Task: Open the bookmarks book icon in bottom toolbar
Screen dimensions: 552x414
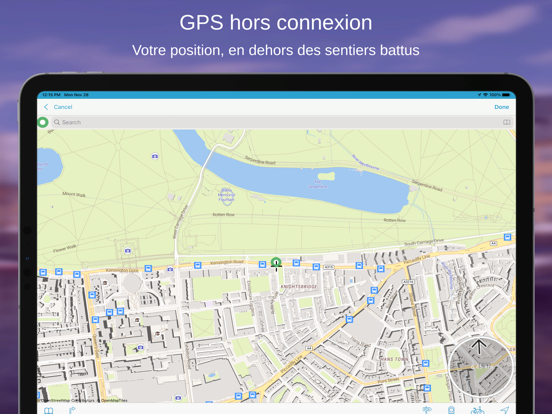Action: pyautogui.click(x=49, y=410)
